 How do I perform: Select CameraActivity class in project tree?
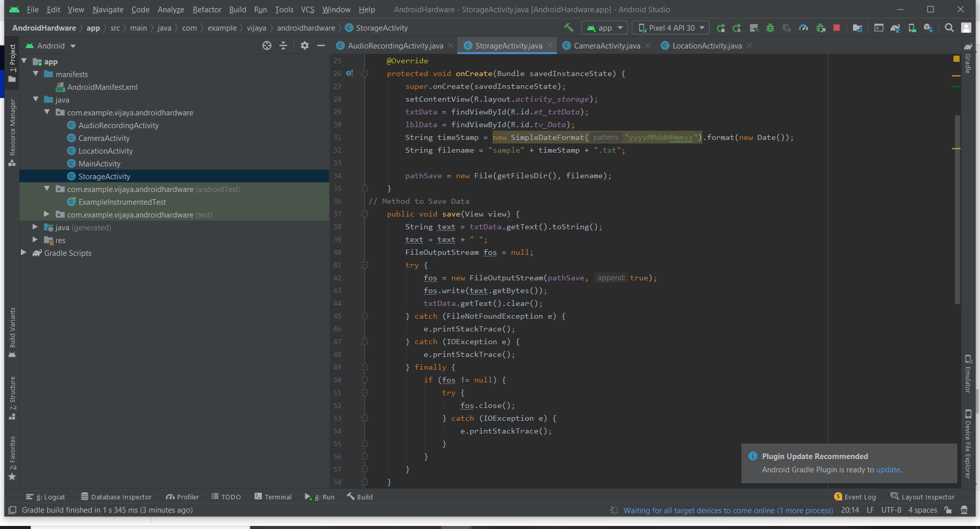click(104, 138)
